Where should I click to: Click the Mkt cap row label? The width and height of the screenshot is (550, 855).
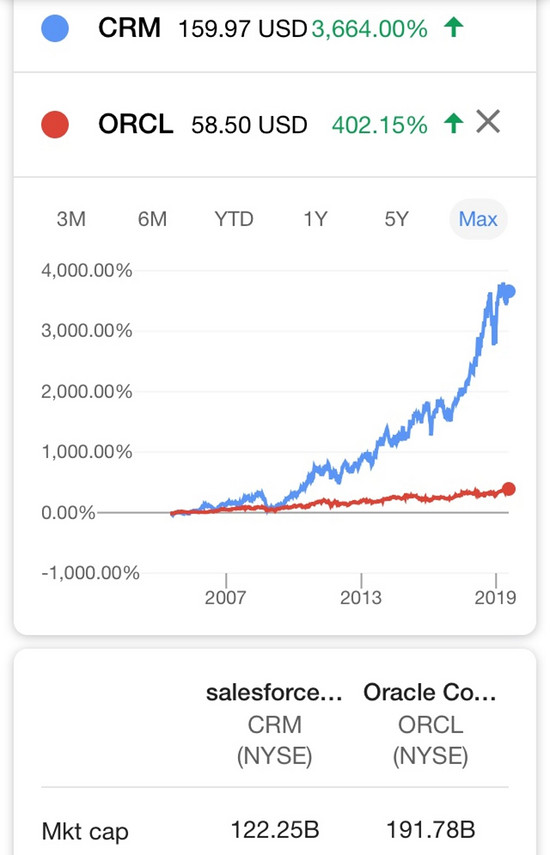click(x=85, y=832)
